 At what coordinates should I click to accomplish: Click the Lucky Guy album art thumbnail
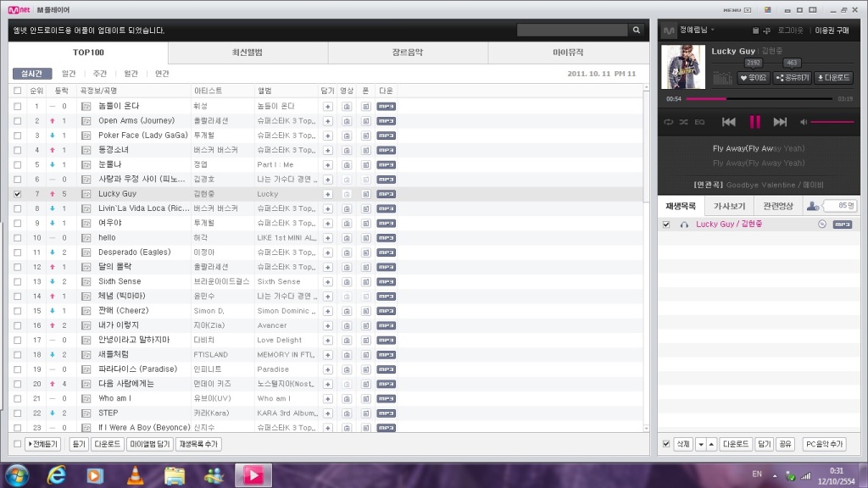683,67
